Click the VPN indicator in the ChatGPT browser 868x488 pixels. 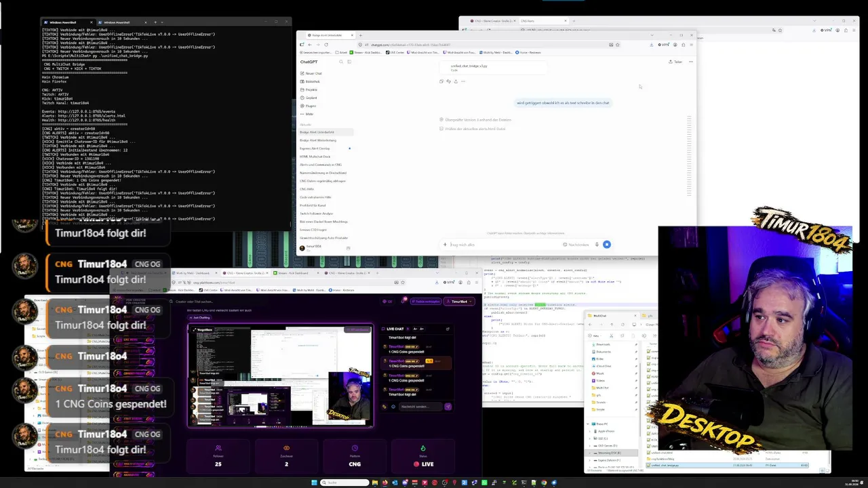663,45
